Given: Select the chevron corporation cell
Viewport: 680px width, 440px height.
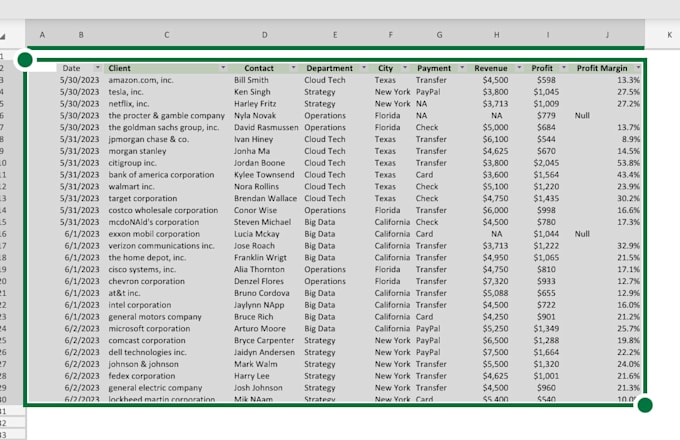Looking at the screenshot, I should (147, 281).
